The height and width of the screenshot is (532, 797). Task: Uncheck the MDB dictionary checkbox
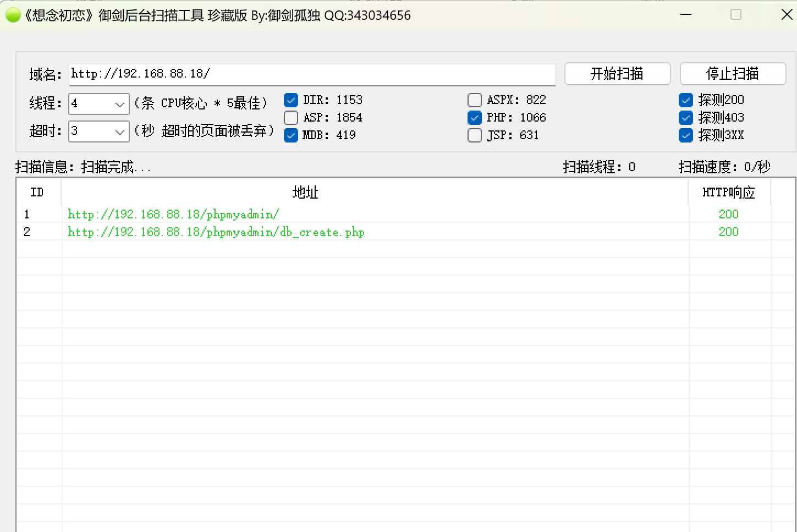pos(291,135)
